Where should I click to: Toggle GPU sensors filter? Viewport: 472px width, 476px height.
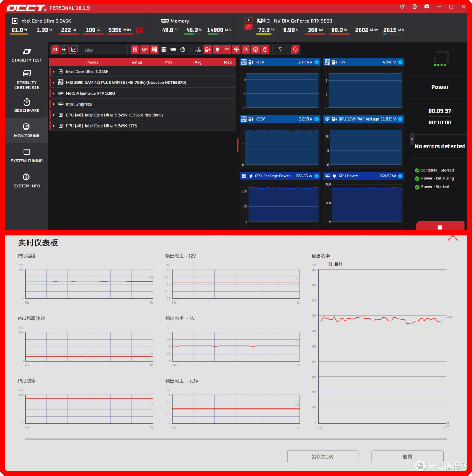pos(145,49)
